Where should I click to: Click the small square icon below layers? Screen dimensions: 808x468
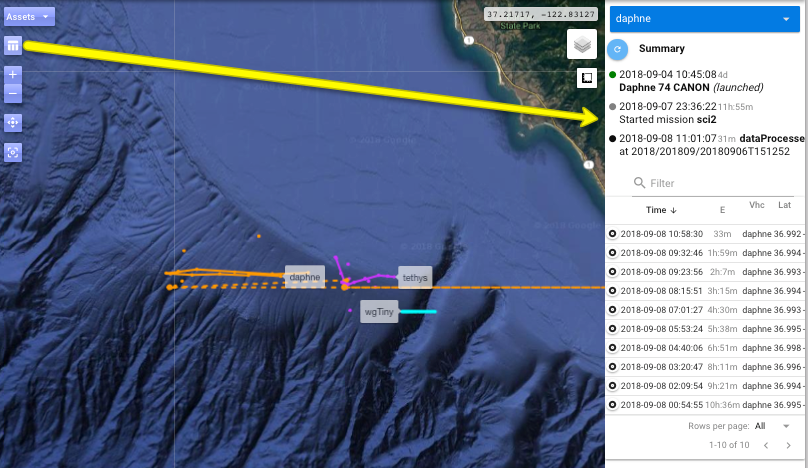[586, 78]
